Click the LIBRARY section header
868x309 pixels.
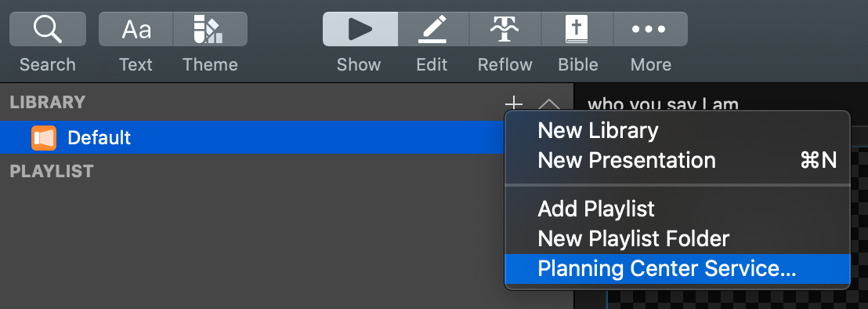tap(48, 102)
